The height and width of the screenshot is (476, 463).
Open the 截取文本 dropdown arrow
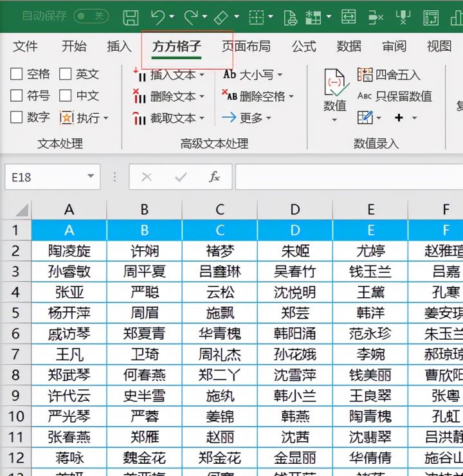click(202, 118)
